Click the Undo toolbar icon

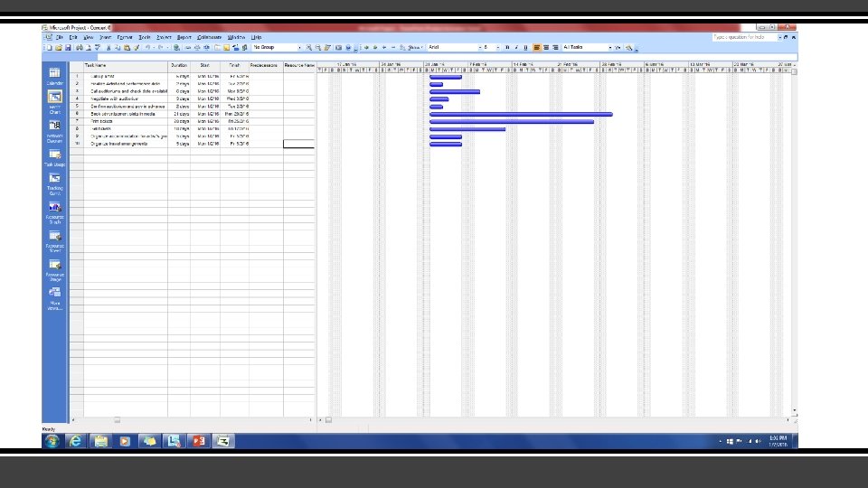point(147,48)
